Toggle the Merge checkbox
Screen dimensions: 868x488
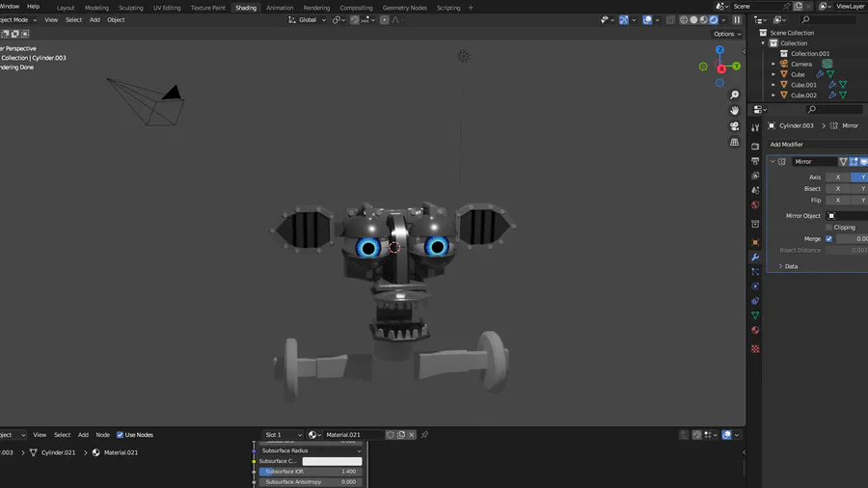[828, 239]
